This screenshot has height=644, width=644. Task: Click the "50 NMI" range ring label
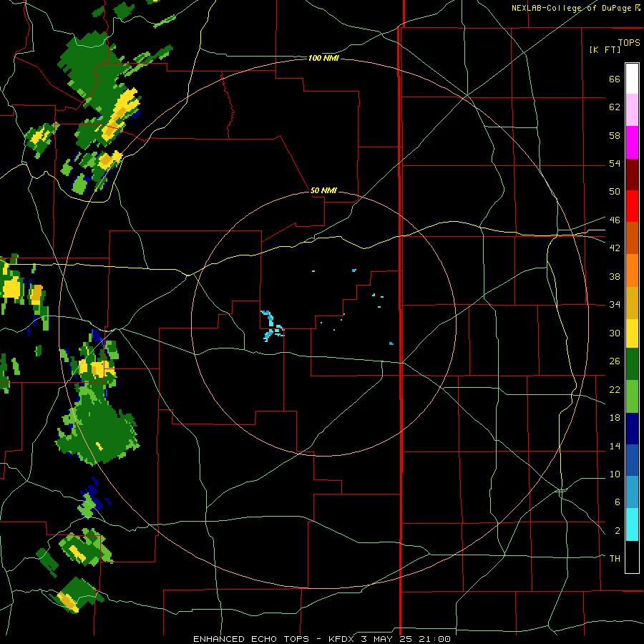tap(323, 190)
